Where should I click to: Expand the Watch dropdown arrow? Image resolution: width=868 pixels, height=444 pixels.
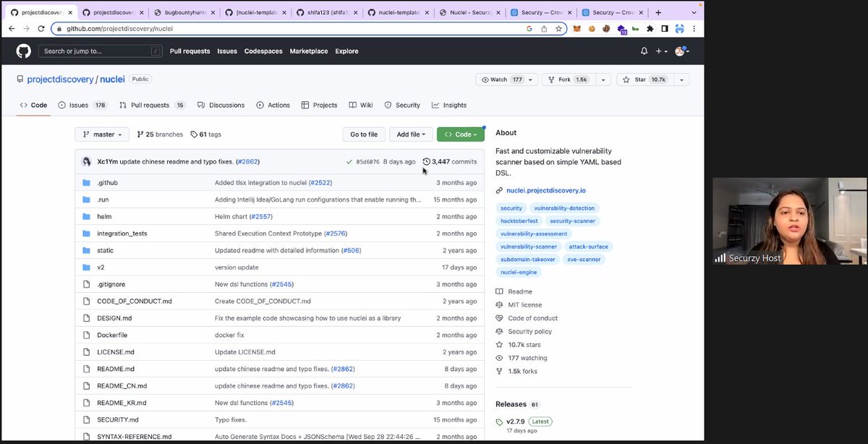(532, 80)
